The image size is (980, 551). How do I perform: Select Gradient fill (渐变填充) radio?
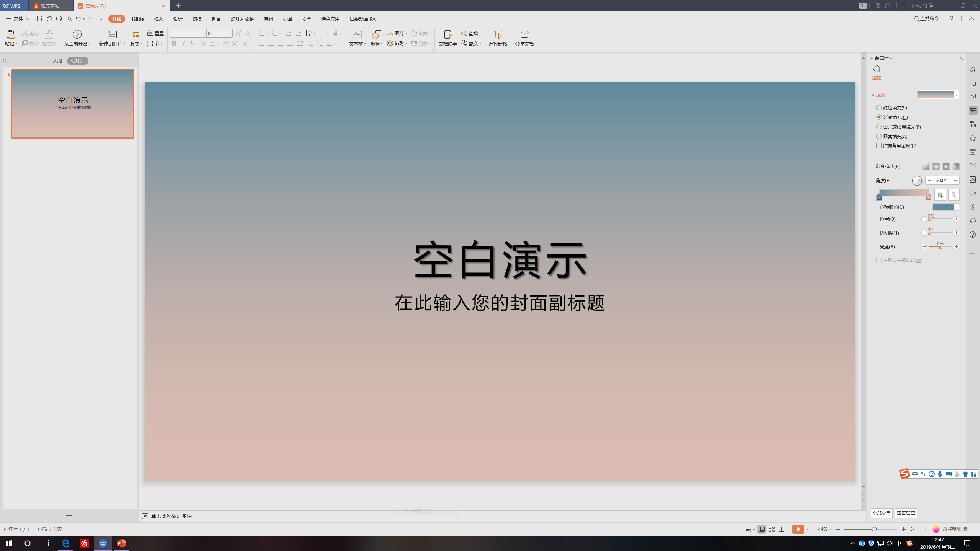point(879,117)
